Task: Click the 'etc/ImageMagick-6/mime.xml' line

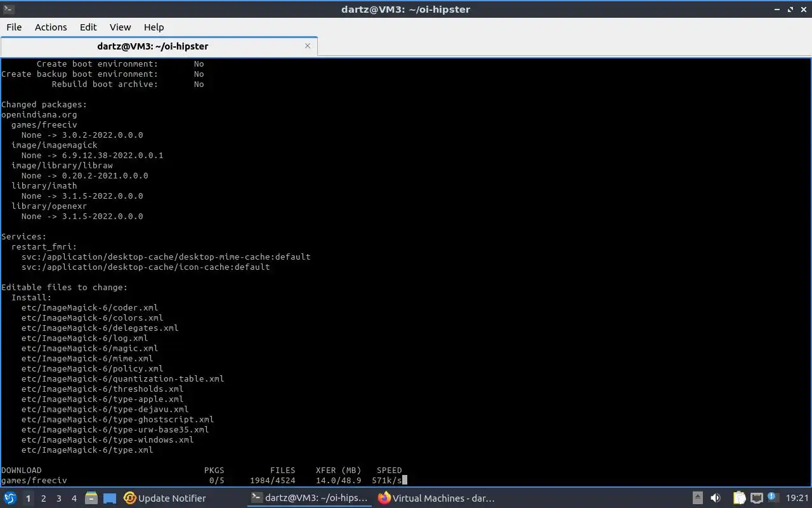Action: [x=88, y=359]
